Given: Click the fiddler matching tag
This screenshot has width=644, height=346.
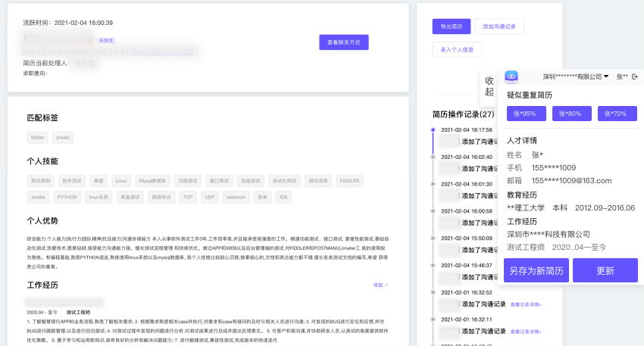Looking at the screenshot, I should [x=37, y=138].
